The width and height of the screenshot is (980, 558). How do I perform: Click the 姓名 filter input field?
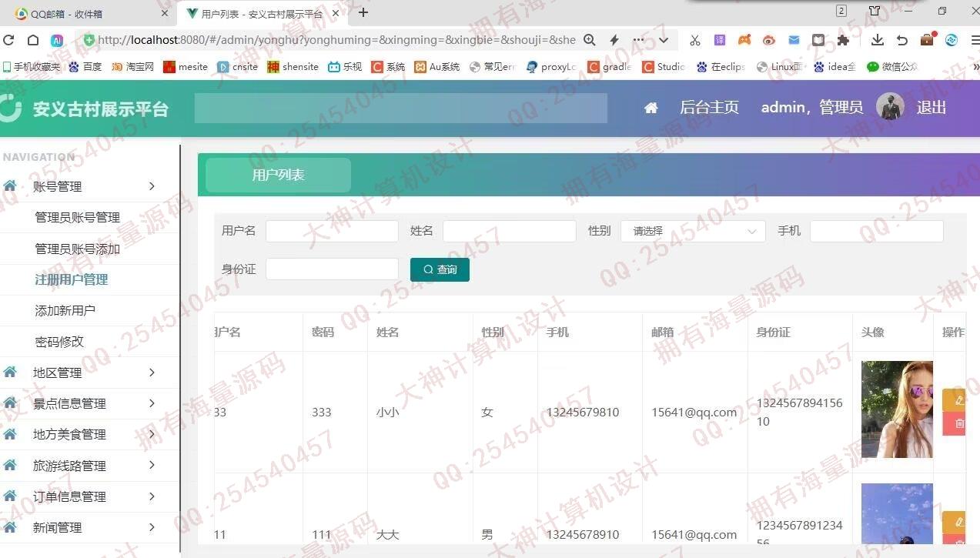(x=510, y=231)
